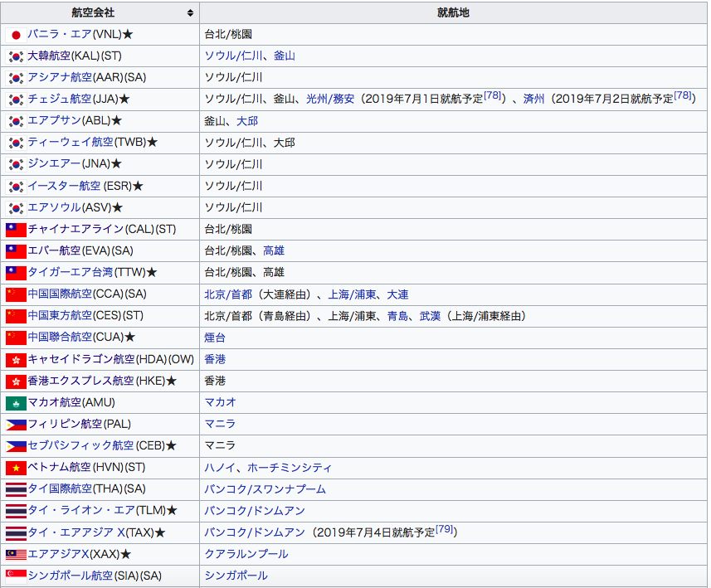
Task: Click Korea flag beside アシアナ航空
Action: pyautogui.click(x=16, y=78)
